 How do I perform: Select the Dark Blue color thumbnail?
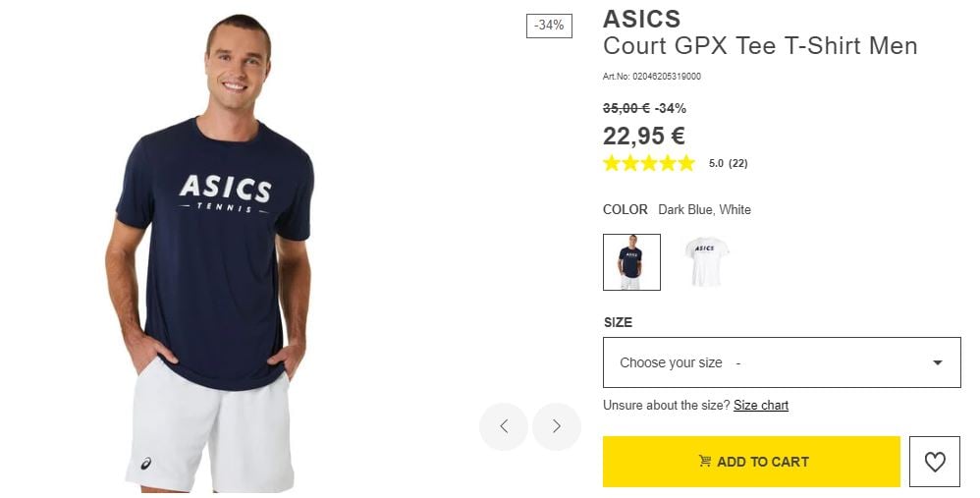coord(631,262)
